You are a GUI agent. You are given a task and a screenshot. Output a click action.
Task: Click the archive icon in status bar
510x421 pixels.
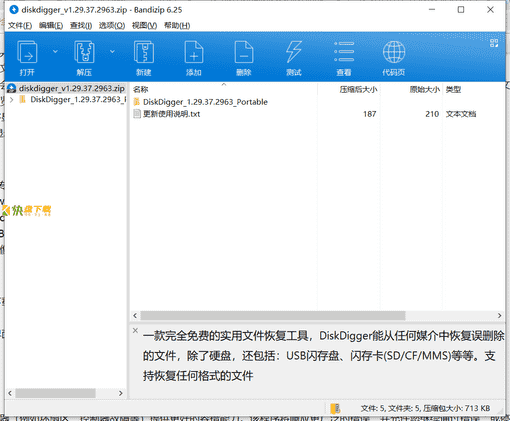point(335,408)
